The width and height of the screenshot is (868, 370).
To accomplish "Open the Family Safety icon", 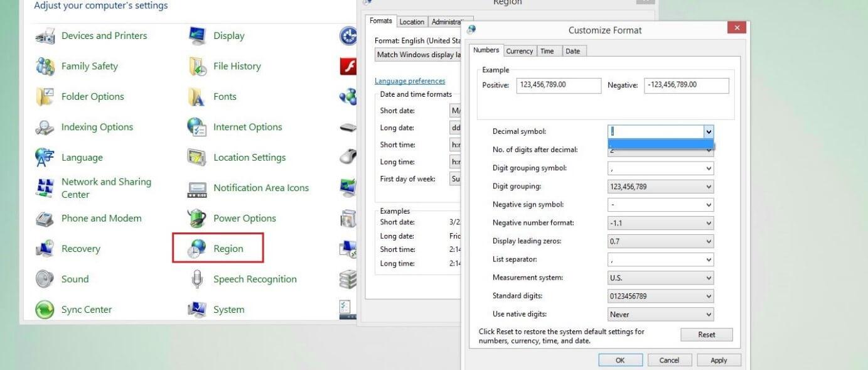I will point(45,67).
